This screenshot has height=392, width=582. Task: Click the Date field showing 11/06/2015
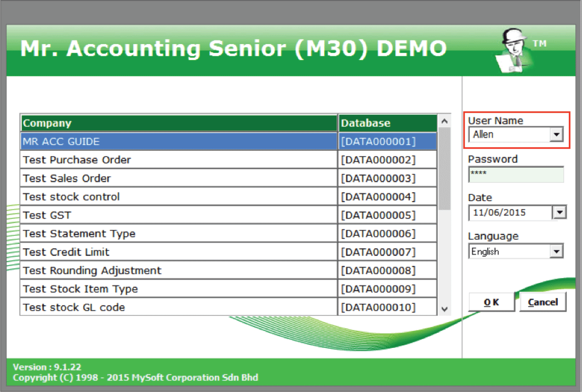[510, 212]
